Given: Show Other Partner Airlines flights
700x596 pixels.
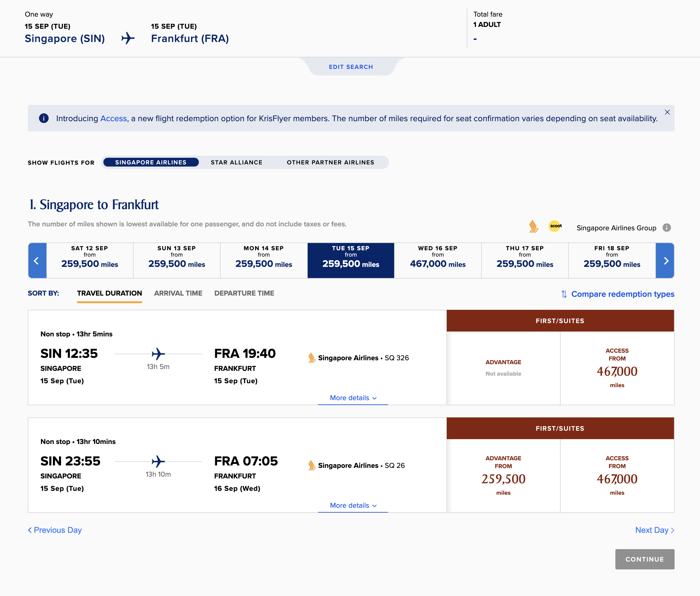Looking at the screenshot, I should pos(330,162).
